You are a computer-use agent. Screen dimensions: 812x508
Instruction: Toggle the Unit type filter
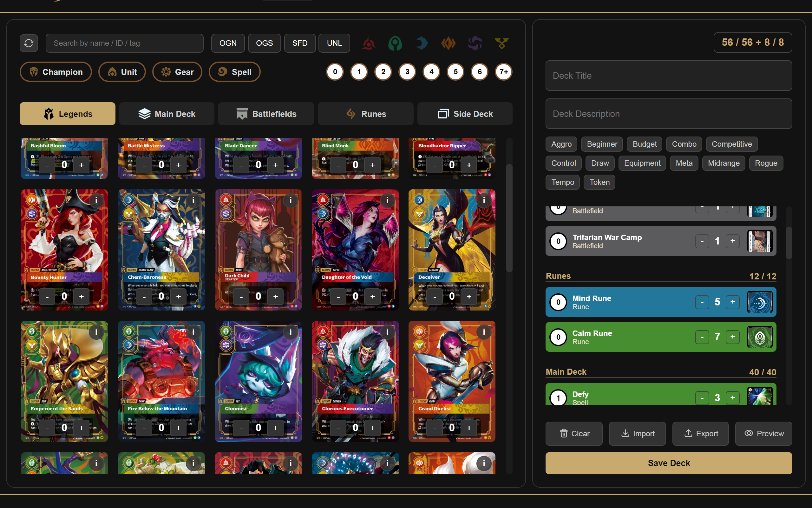(x=122, y=72)
